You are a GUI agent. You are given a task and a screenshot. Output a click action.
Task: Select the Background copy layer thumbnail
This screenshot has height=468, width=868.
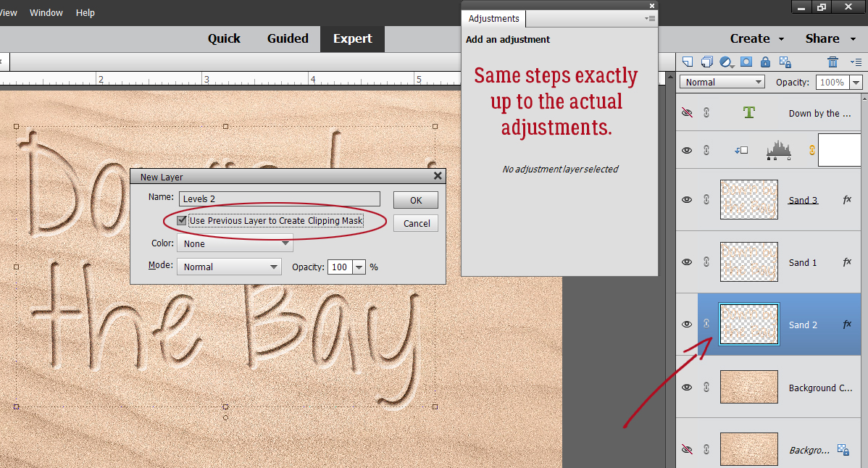749,388
